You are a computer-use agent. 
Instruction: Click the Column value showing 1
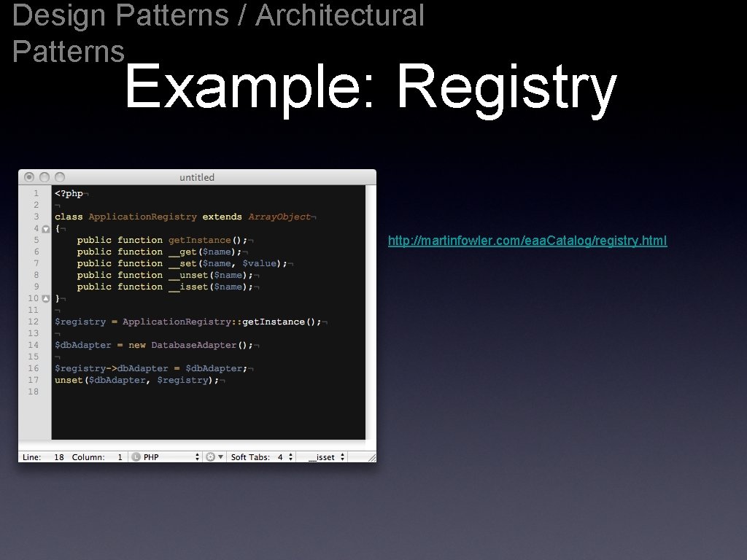[120, 457]
